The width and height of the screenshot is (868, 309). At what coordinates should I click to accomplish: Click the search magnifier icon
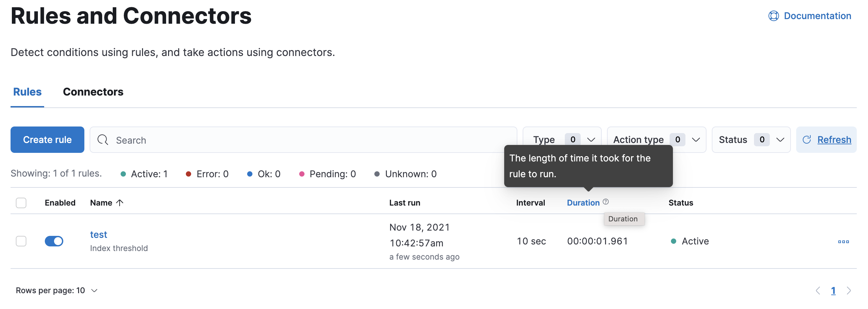[x=102, y=139]
